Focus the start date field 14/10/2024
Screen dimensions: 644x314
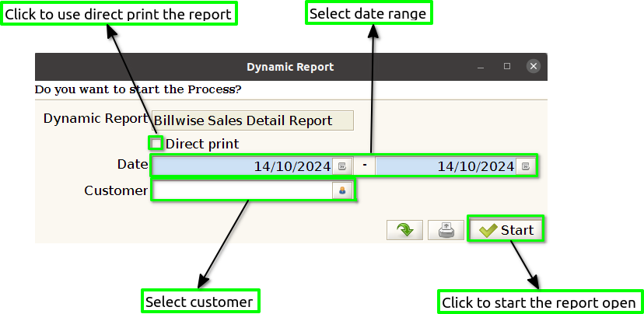(x=243, y=166)
